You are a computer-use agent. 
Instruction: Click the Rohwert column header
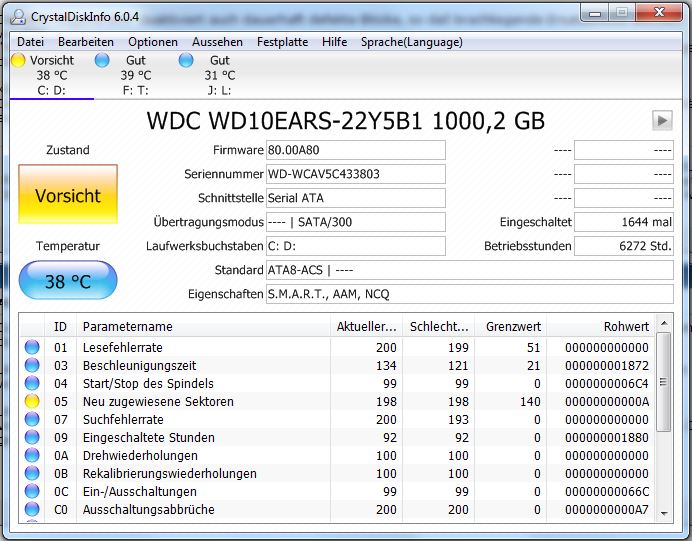pos(601,327)
